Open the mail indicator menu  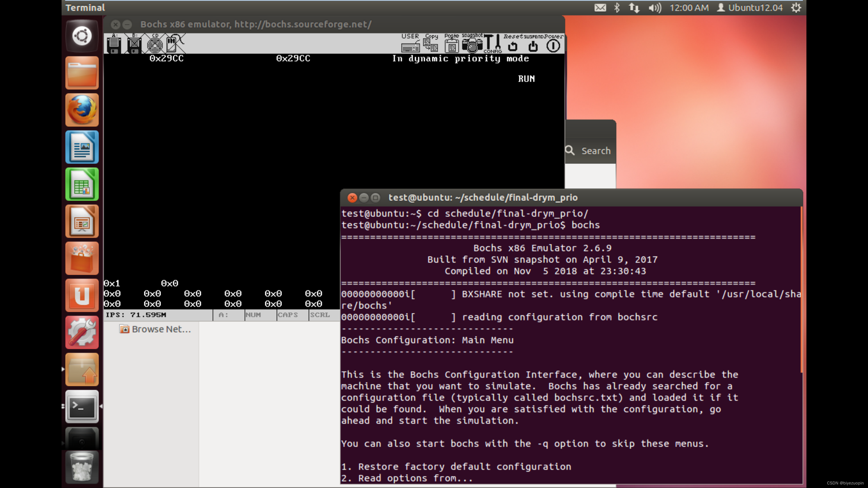600,7
